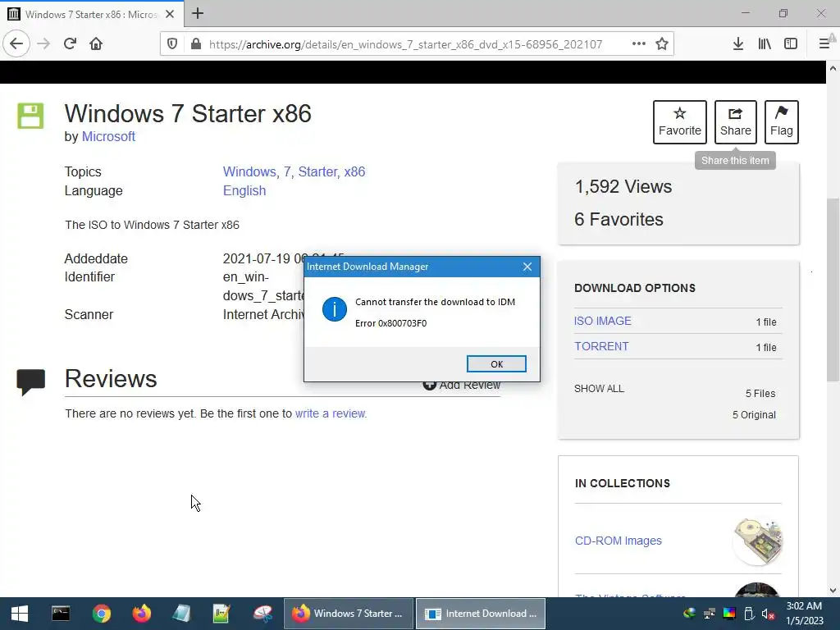The height and width of the screenshot is (630, 840).
Task: Bookmark this page with the star icon
Action: [662, 44]
